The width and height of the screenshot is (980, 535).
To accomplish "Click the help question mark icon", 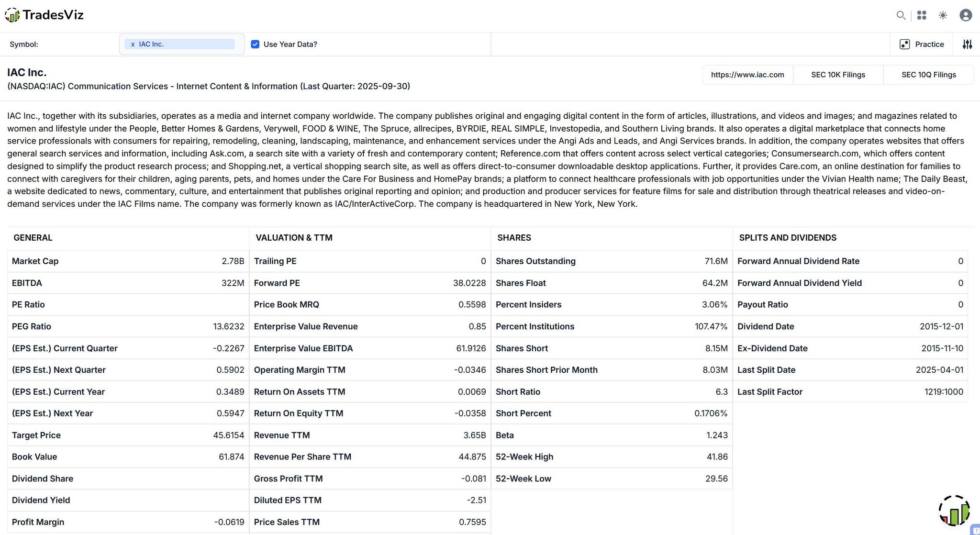I will (x=976, y=531).
